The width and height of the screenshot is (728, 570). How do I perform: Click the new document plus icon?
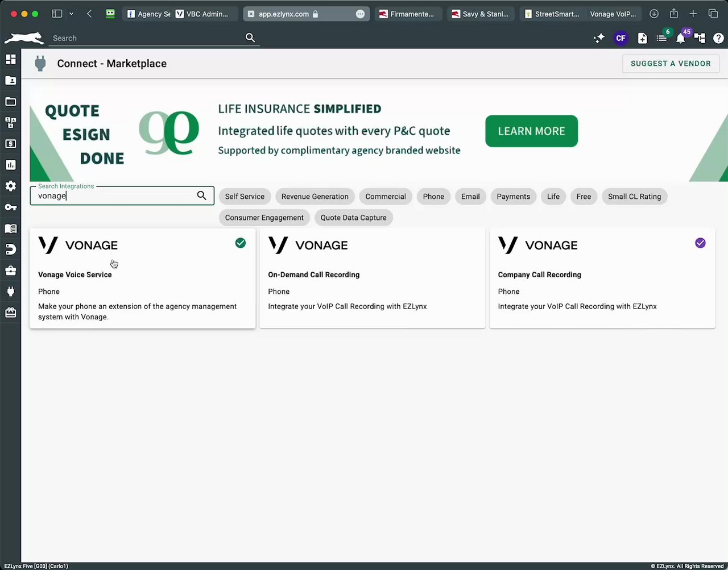click(x=642, y=38)
